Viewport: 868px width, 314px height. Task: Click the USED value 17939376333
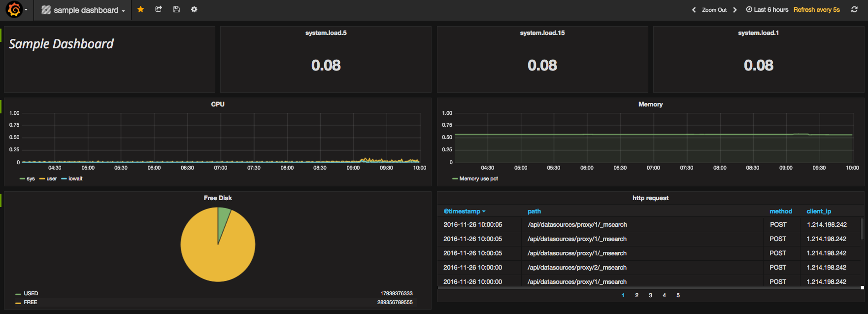click(x=397, y=293)
